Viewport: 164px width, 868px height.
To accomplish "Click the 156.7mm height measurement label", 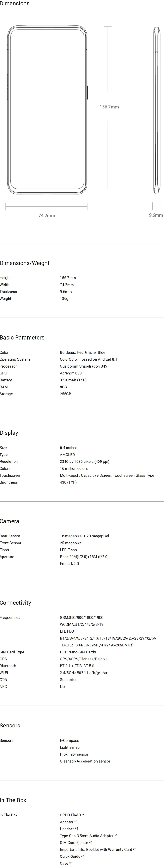I will pos(109,107).
